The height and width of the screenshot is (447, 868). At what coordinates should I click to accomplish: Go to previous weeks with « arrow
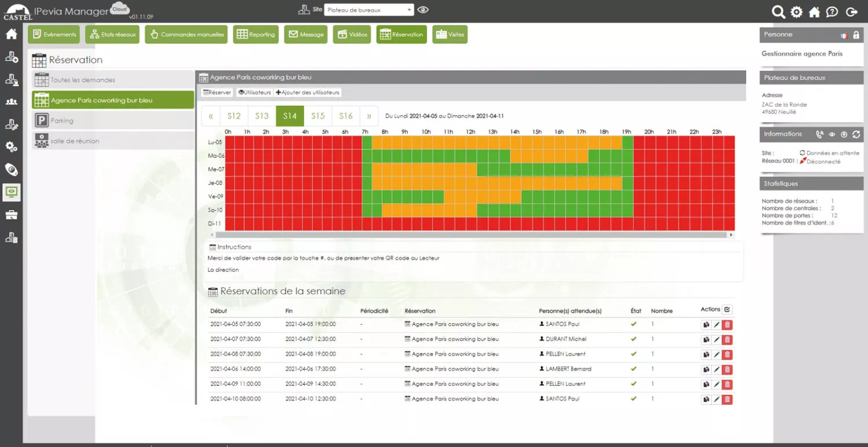[211, 116]
